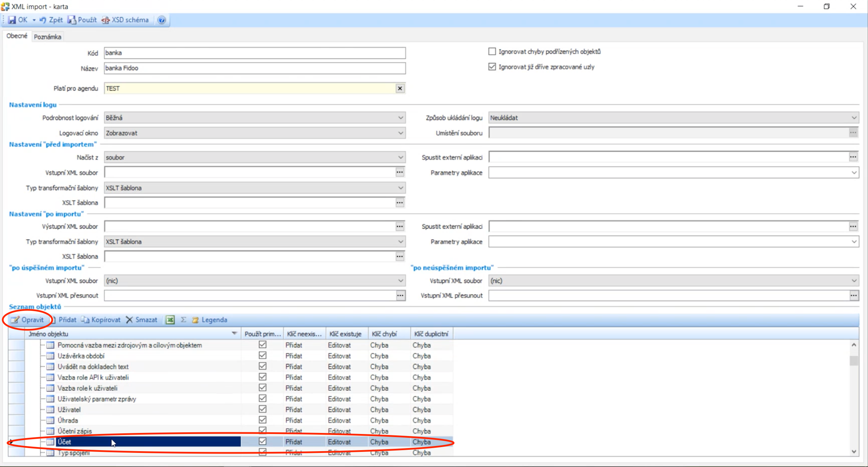This screenshot has height=467, width=868.
Task: Open the help question mark icon
Action: pos(162,20)
